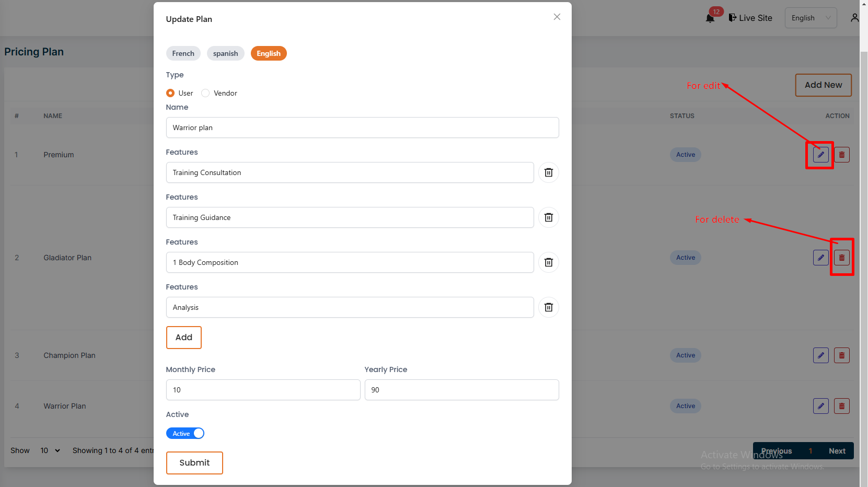Open the notifications bell icon
This screenshot has height=487, width=868.
coord(710,18)
